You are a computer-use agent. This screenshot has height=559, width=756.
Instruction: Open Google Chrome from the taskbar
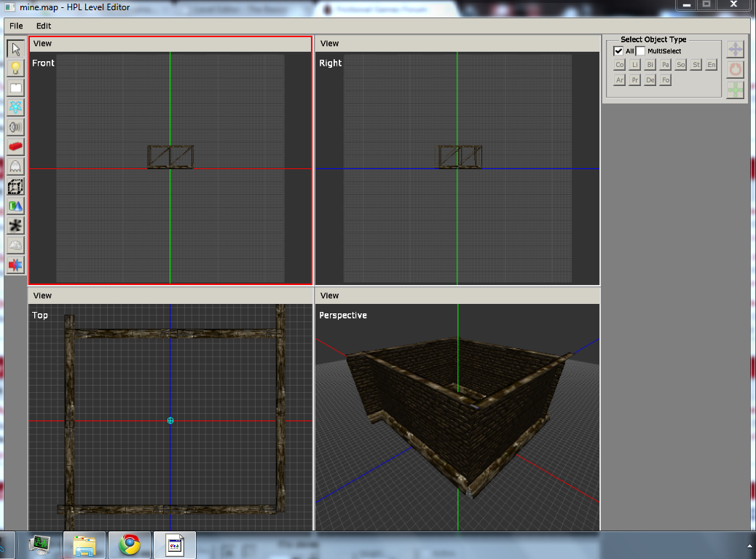(130, 544)
